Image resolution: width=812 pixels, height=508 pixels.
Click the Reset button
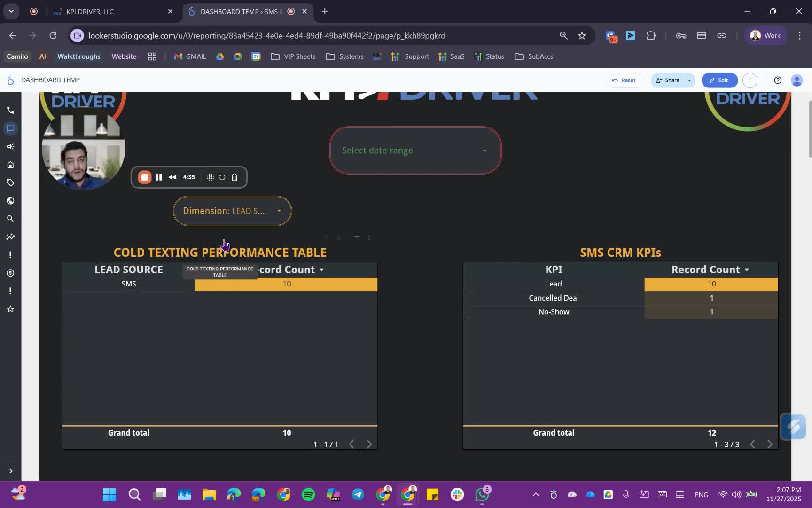coord(624,80)
